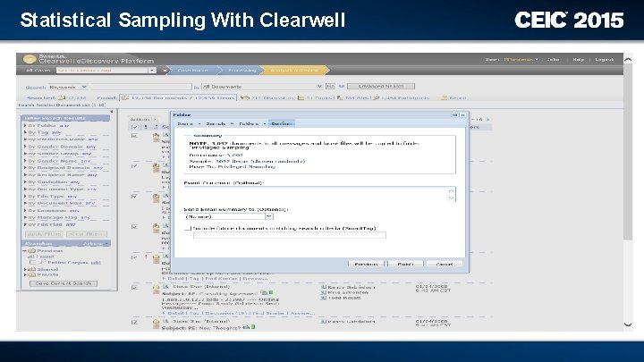Image resolution: width=644 pixels, height=362 pixels.
Task: Toggle the Consulting Agreement row checkbox
Action: [x=134, y=287]
